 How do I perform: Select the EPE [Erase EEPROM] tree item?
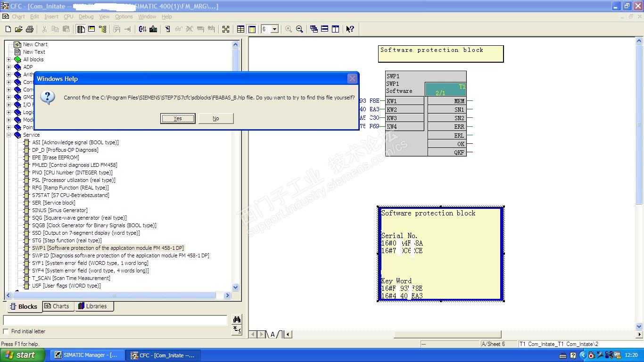tap(55, 157)
